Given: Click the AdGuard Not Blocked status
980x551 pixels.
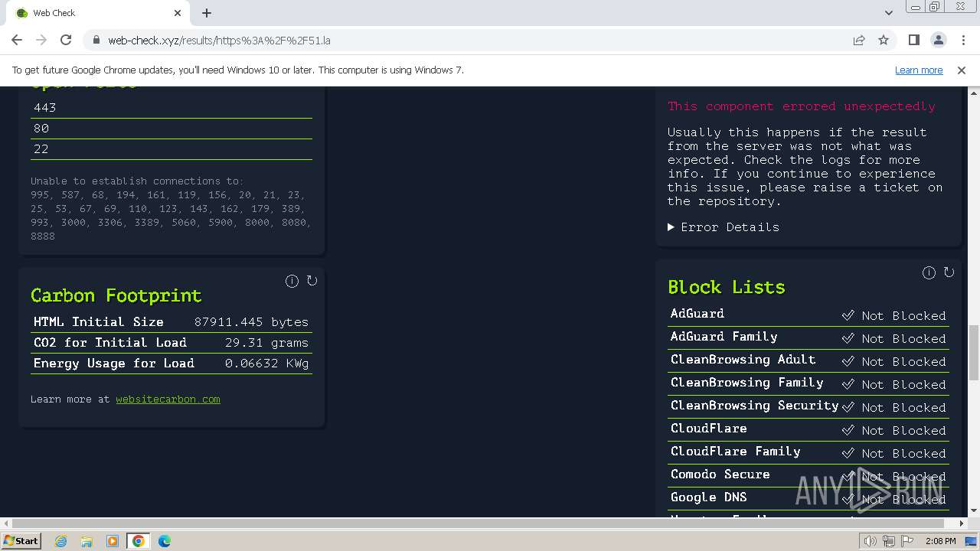Looking at the screenshot, I should (893, 315).
